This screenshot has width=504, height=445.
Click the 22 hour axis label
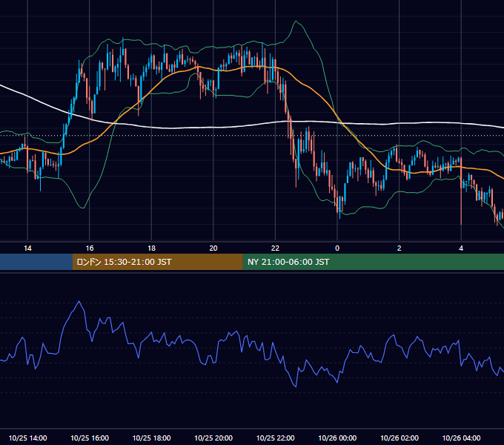pos(275,248)
